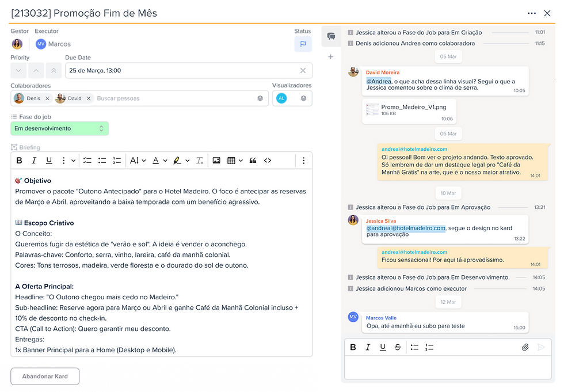Open the insert table dropdown
564x392 pixels.
pyautogui.click(x=235, y=161)
